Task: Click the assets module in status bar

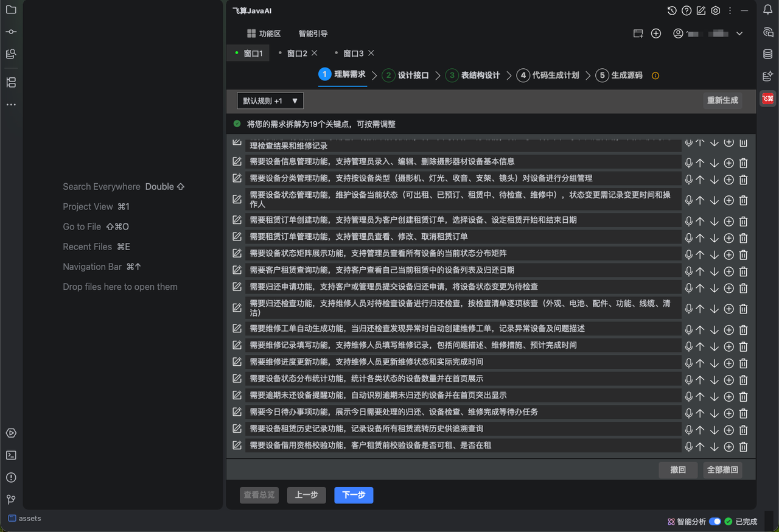Action: pyautogui.click(x=24, y=519)
